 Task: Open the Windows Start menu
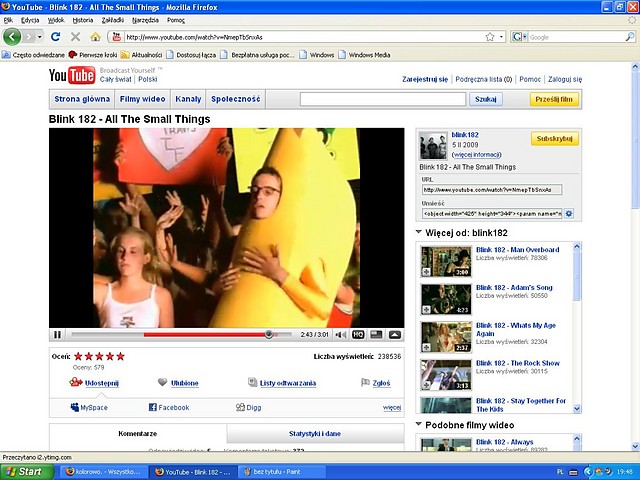click(27, 472)
